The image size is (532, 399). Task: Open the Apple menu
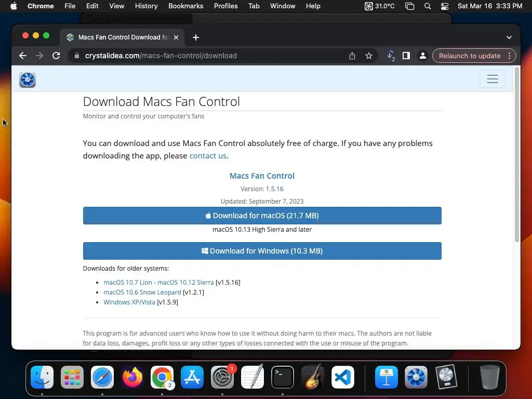coord(14,6)
